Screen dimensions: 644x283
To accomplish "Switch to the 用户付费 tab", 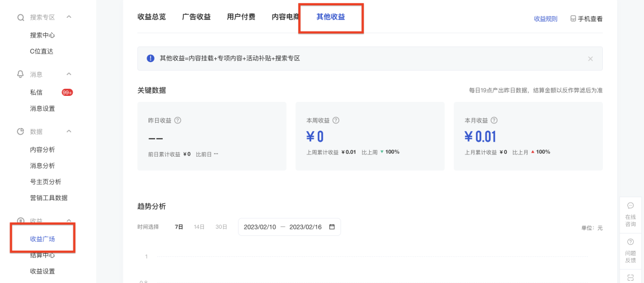I will [x=241, y=17].
